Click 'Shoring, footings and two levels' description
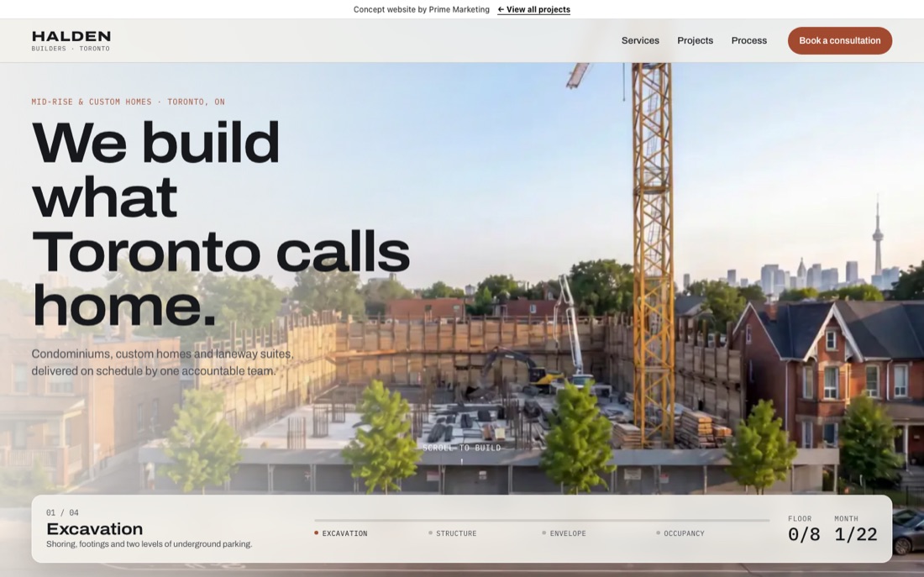Viewport: 924px width, 577px height. click(149, 544)
